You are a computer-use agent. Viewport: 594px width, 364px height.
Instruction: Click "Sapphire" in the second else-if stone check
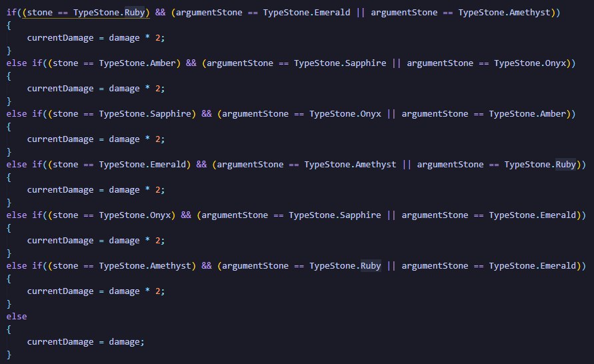click(171, 114)
